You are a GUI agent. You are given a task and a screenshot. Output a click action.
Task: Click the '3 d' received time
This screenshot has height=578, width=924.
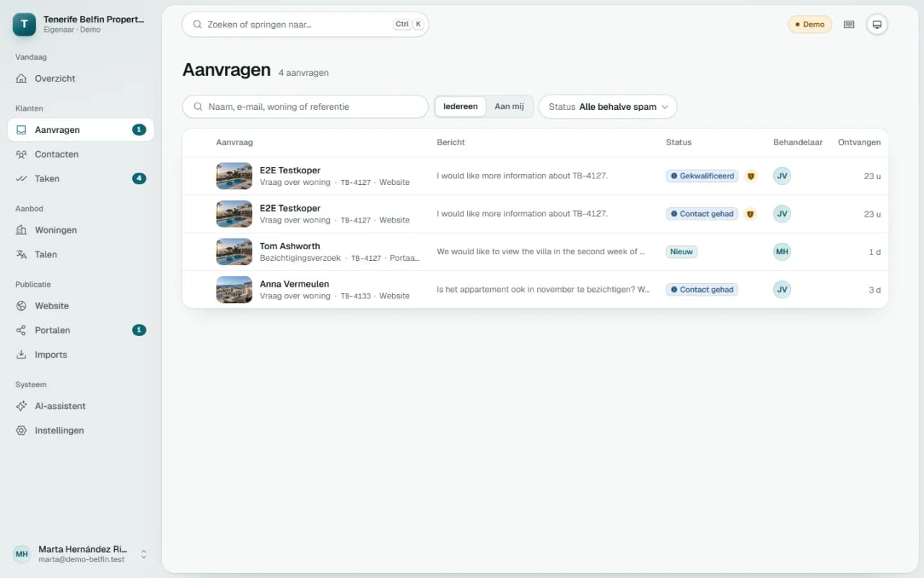click(874, 290)
